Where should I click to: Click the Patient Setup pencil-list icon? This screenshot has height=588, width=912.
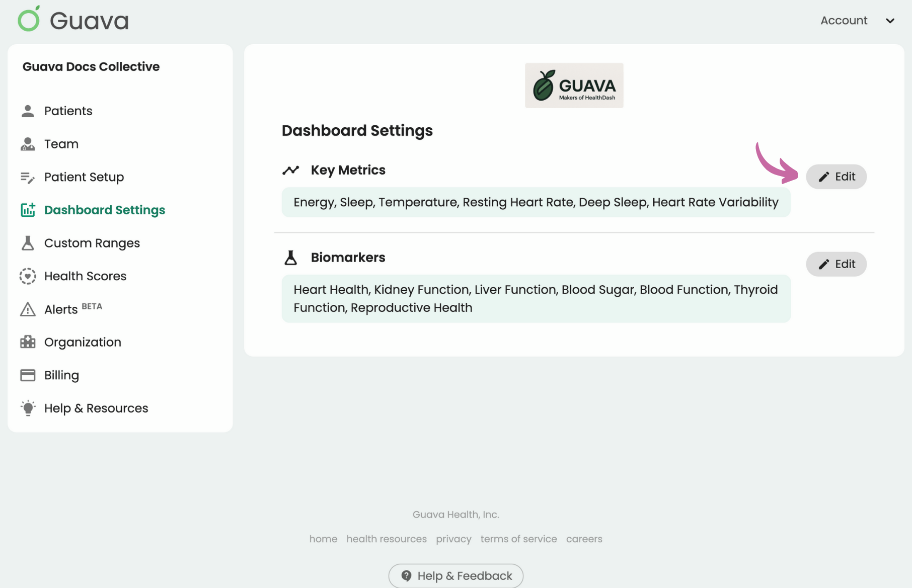28,177
